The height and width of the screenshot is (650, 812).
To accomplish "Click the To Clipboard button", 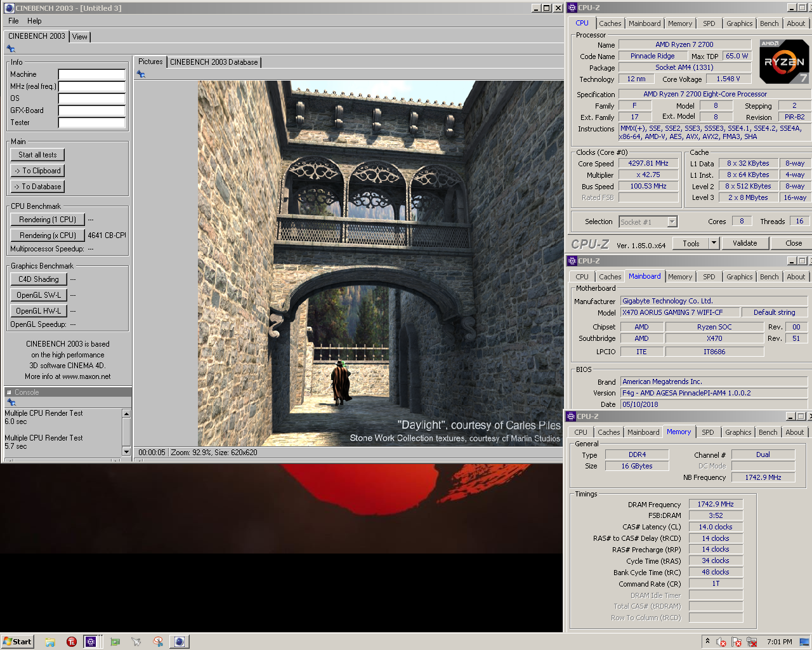I will click(x=37, y=171).
